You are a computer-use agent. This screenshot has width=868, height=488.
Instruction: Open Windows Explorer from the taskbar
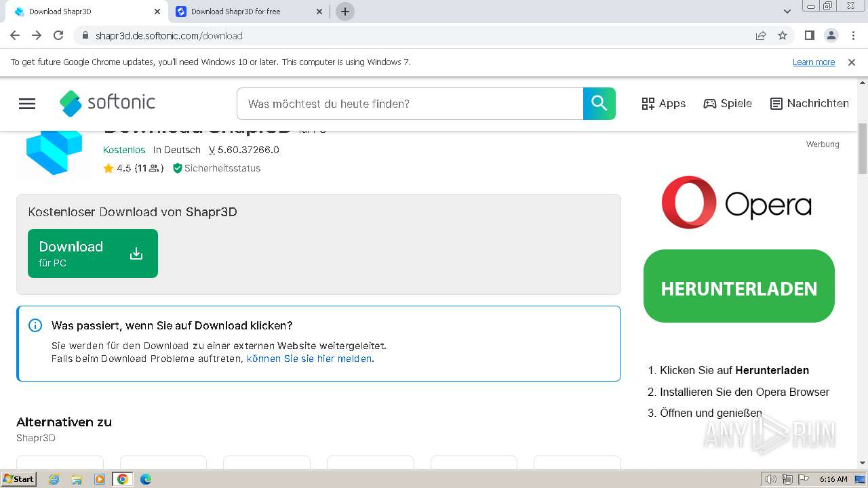pyautogui.click(x=77, y=479)
